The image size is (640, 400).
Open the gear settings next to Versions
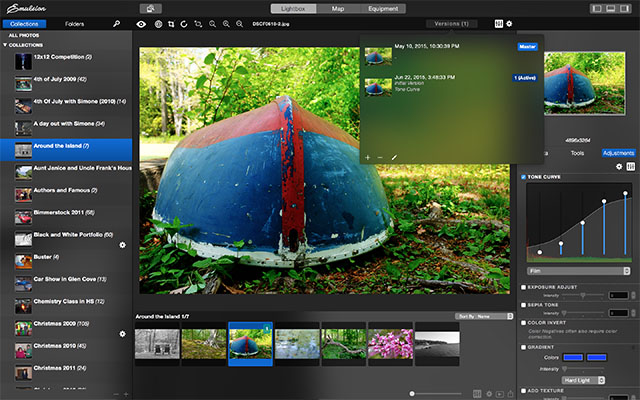point(509,24)
